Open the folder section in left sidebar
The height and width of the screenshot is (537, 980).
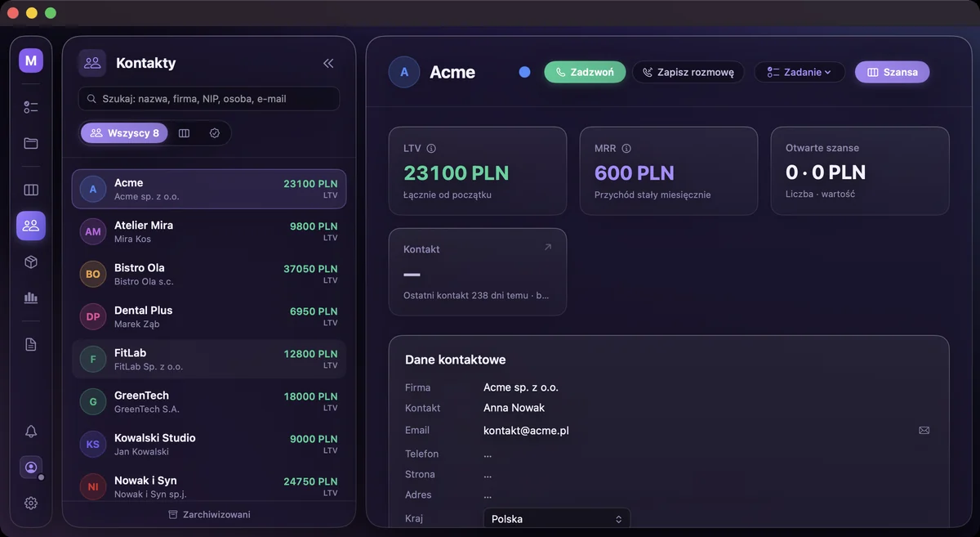pos(31,143)
